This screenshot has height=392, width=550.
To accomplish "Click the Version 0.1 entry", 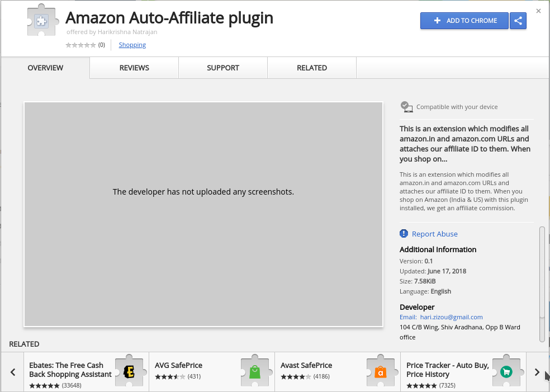I will pyautogui.click(x=416, y=261).
